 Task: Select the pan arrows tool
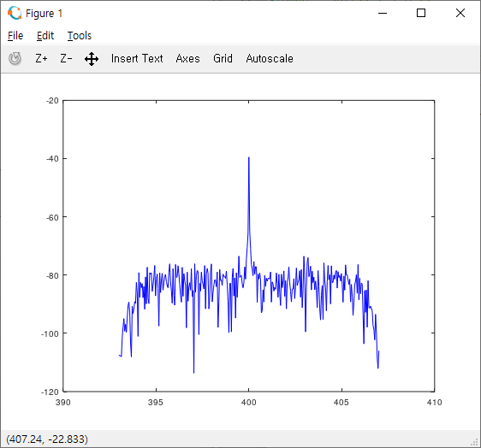click(92, 59)
